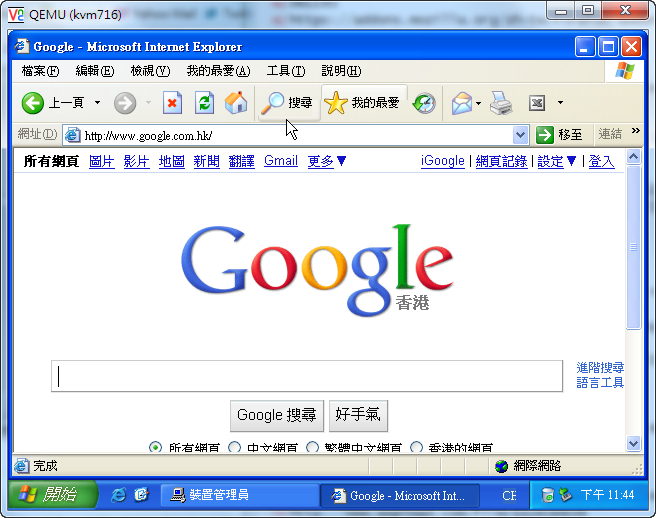Click the vertical scrollbar thumb
656x518 pixels.
[x=633, y=247]
